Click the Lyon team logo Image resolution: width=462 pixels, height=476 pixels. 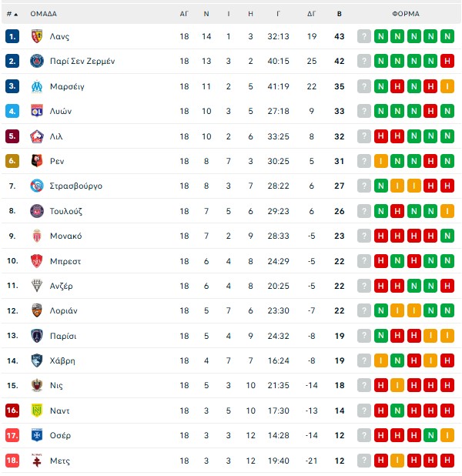(37, 111)
